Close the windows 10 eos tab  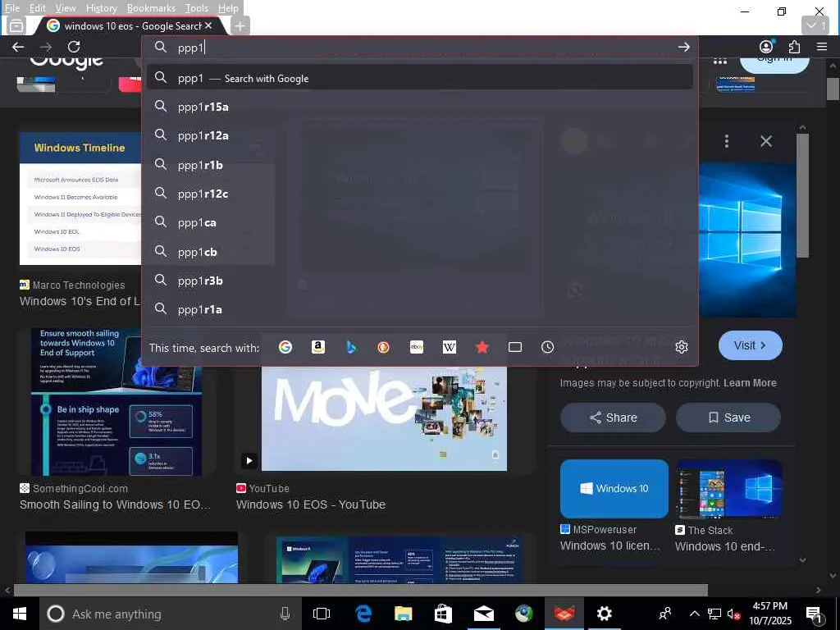tap(208, 25)
